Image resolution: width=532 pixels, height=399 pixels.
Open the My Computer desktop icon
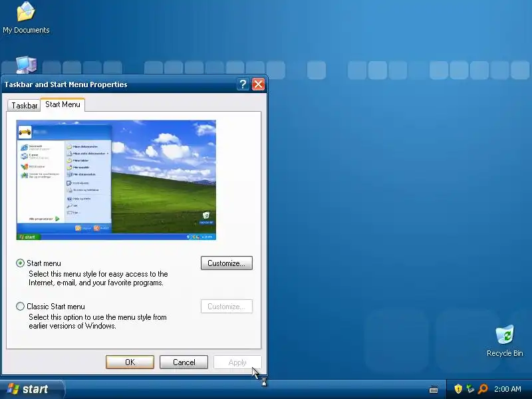[x=27, y=65]
